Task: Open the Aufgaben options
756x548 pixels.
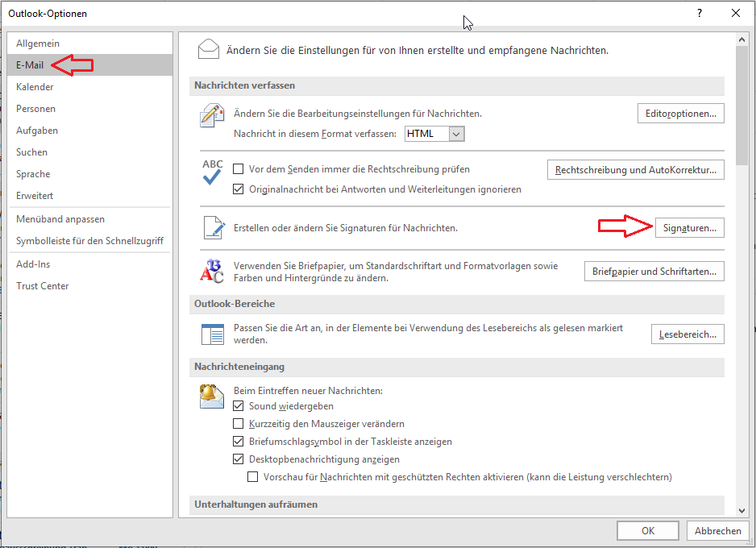Action: (x=90, y=130)
